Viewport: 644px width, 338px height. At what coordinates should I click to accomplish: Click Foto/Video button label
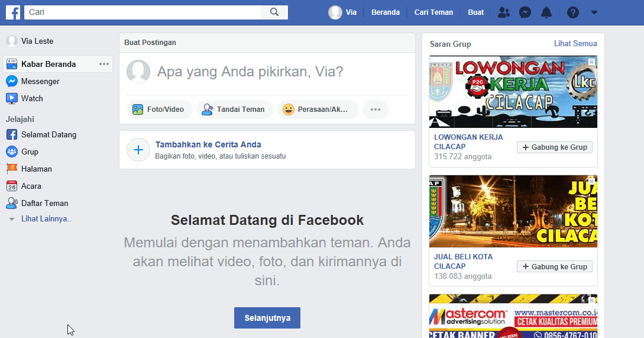(166, 110)
